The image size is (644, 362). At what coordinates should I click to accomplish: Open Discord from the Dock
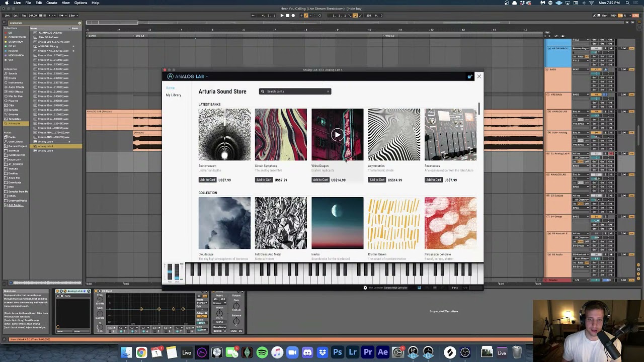point(307,352)
